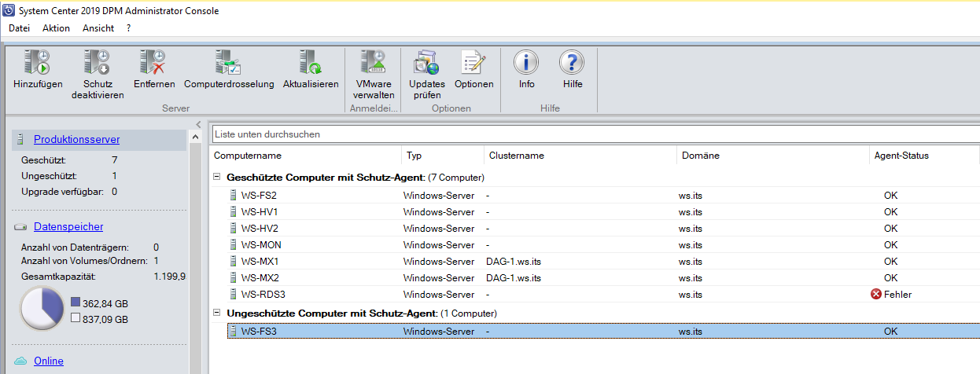980x374 pixels.
Task: Open the Aktion menu
Action: click(x=56, y=28)
